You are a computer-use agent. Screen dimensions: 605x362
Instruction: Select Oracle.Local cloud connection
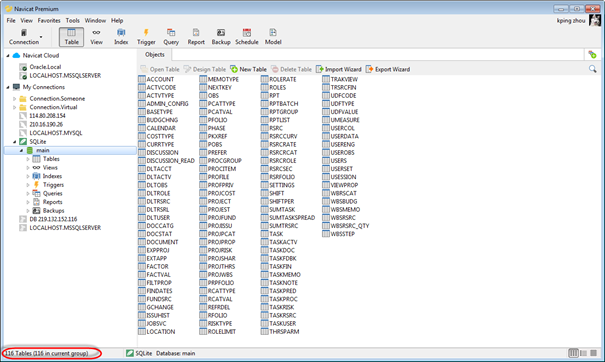[x=45, y=67]
